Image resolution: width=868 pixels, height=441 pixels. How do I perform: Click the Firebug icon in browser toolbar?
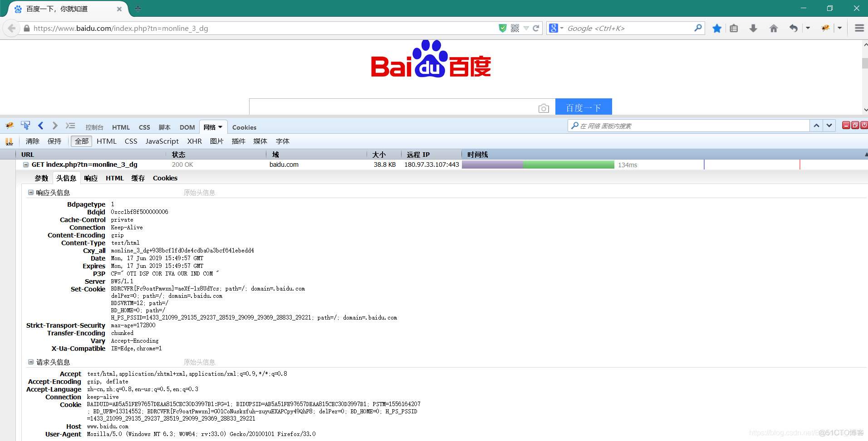point(825,28)
